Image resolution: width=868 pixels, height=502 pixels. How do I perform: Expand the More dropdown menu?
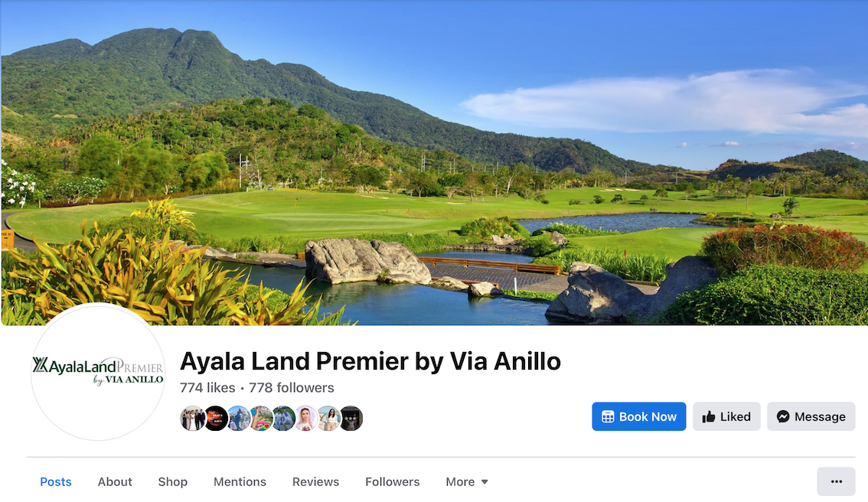(467, 482)
